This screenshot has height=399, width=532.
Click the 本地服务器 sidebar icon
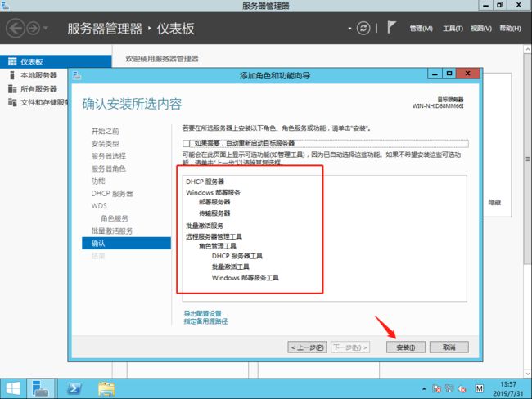point(12,75)
